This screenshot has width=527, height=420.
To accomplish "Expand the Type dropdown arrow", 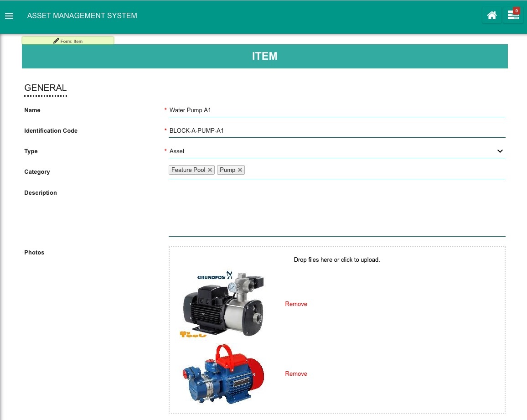I will pyautogui.click(x=500, y=151).
